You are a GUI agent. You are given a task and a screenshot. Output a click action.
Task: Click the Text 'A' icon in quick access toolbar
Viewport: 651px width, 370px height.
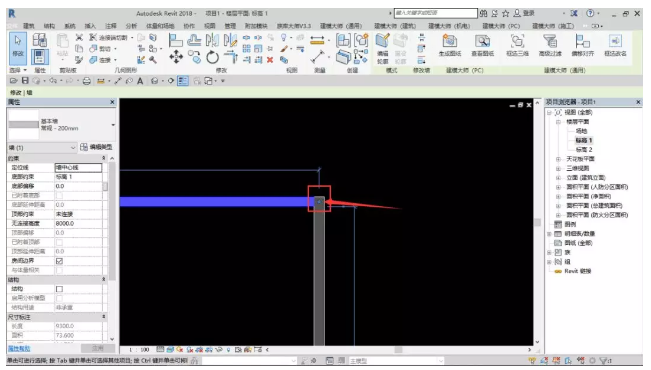click(140, 81)
